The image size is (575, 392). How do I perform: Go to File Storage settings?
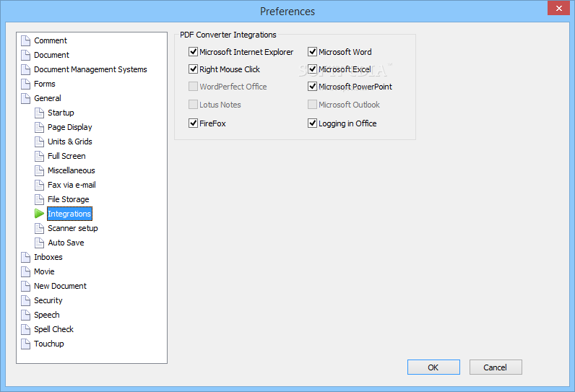69,200
